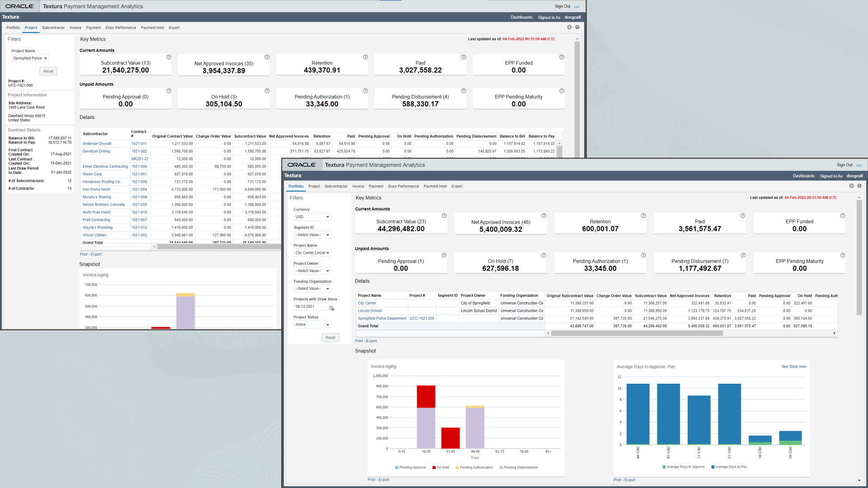Click the settings gear icon in front window
The height and width of the screenshot is (488, 868).
coord(851,186)
